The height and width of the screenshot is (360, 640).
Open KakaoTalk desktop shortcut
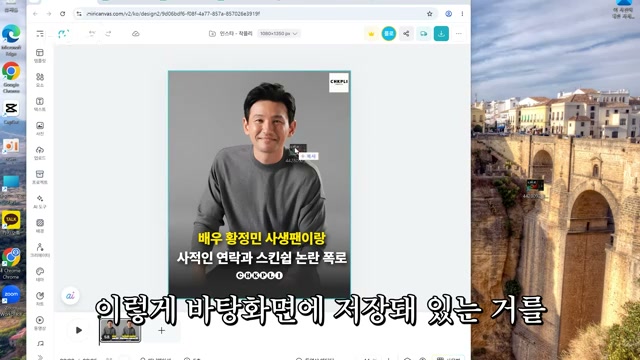point(11,223)
